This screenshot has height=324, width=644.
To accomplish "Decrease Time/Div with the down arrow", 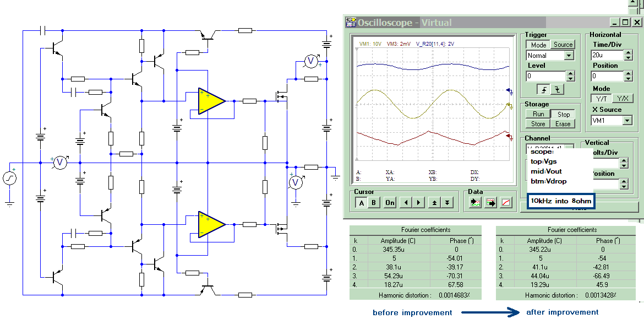I will [x=629, y=57].
